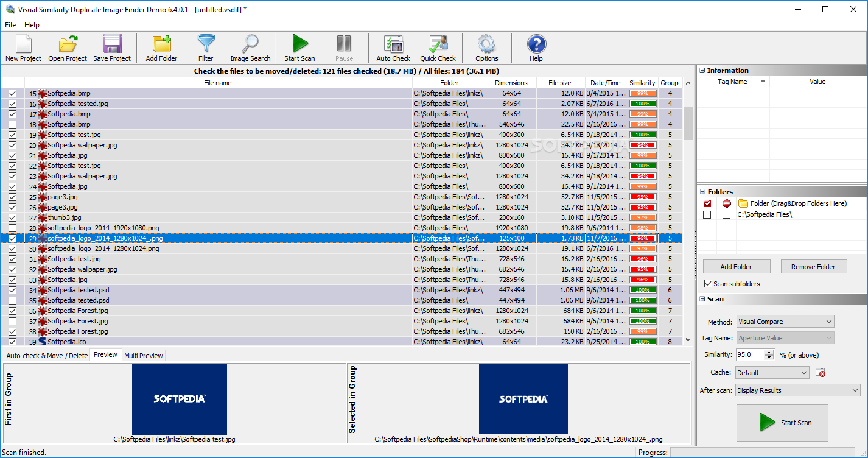Click Selected in Group preview thumbnail
The height and width of the screenshot is (458, 868).
click(x=523, y=399)
